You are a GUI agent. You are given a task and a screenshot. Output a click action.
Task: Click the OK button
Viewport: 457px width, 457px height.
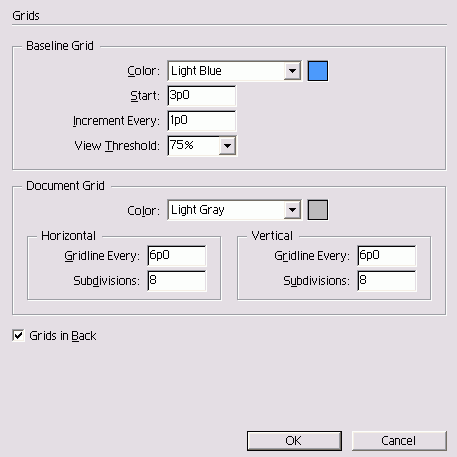click(x=294, y=441)
